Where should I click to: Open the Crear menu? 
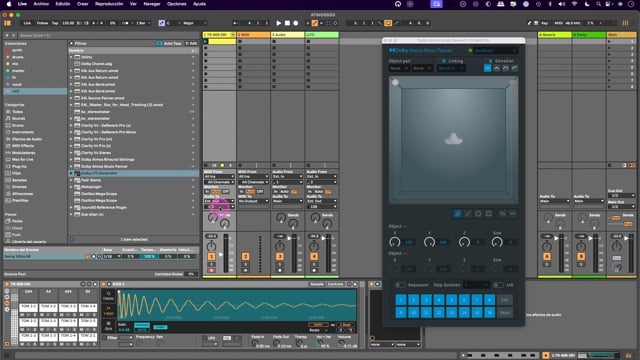click(x=83, y=4)
